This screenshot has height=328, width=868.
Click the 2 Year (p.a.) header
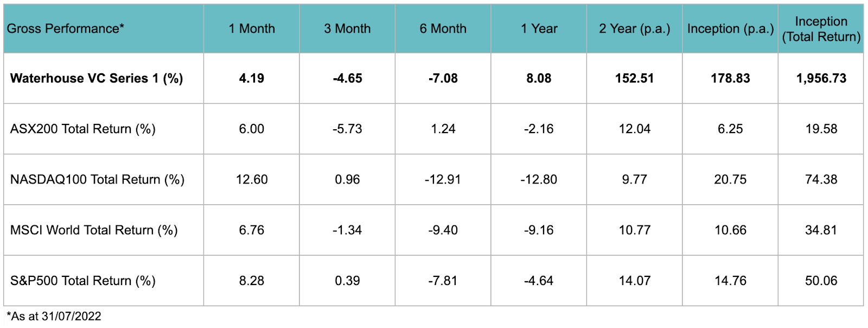click(634, 29)
